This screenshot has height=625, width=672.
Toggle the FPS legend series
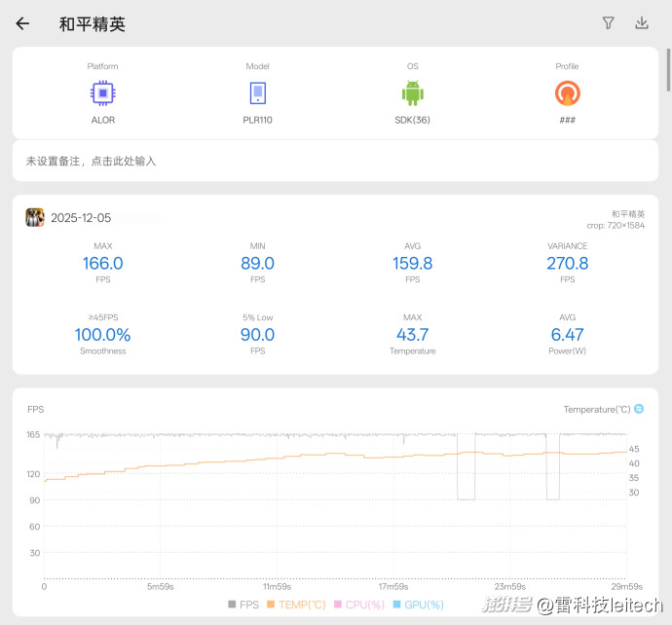coord(243,605)
